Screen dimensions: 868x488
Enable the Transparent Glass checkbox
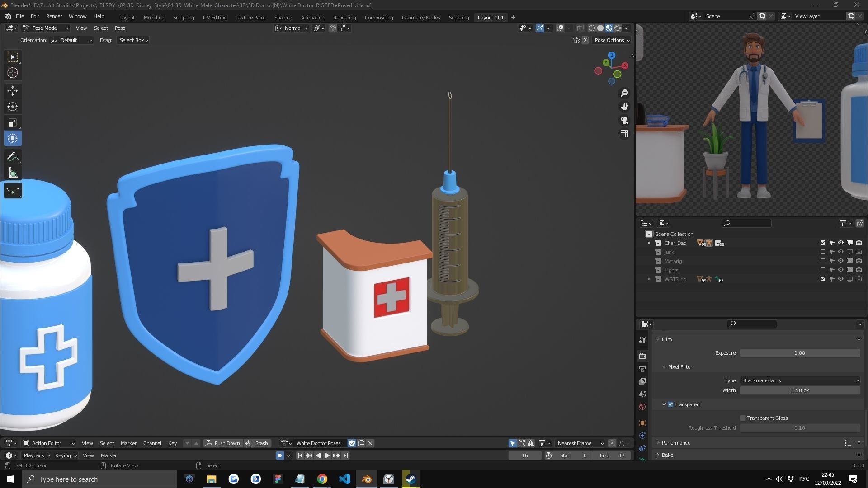(x=743, y=418)
